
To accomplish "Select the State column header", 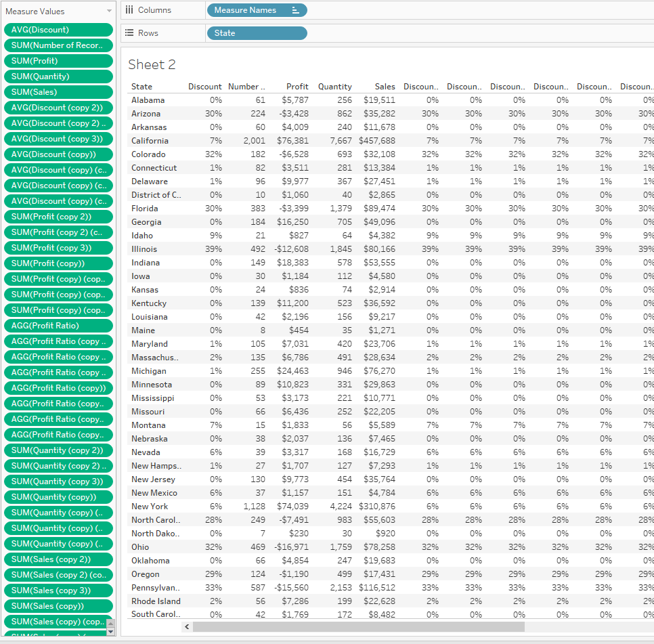I will coord(142,87).
